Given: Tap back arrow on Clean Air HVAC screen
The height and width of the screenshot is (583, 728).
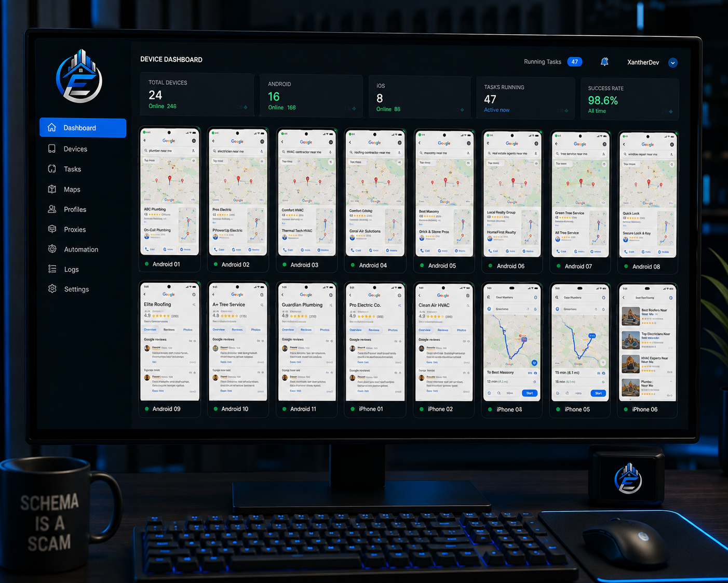Looking at the screenshot, I should point(420,295).
